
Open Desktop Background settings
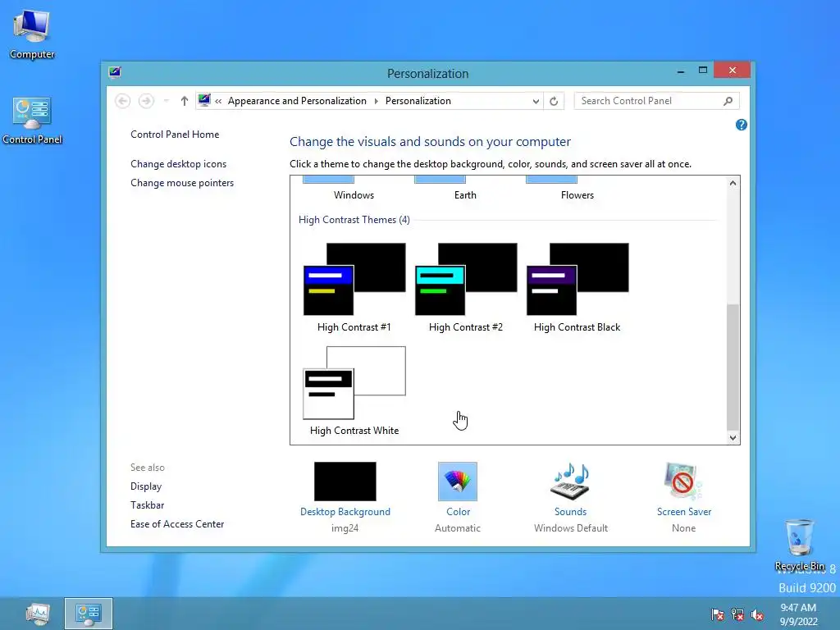tap(345, 496)
